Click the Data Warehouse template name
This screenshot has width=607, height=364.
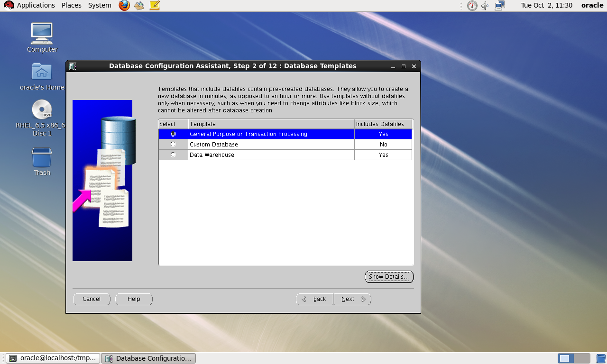[x=212, y=155]
